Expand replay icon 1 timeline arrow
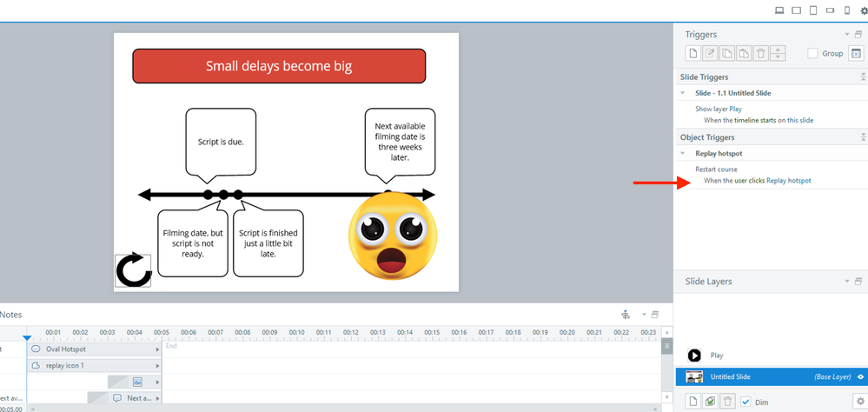Viewport: 868px width, 412px height. [x=158, y=365]
